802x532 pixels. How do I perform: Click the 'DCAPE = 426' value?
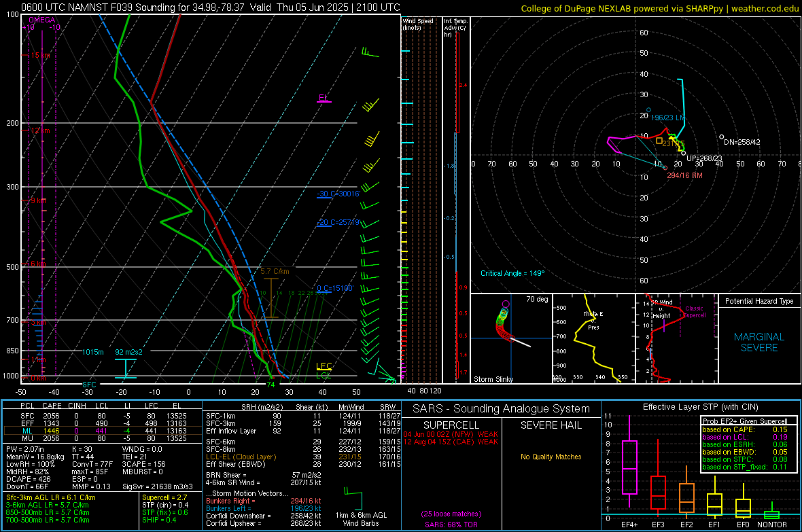tap(28, 479)
